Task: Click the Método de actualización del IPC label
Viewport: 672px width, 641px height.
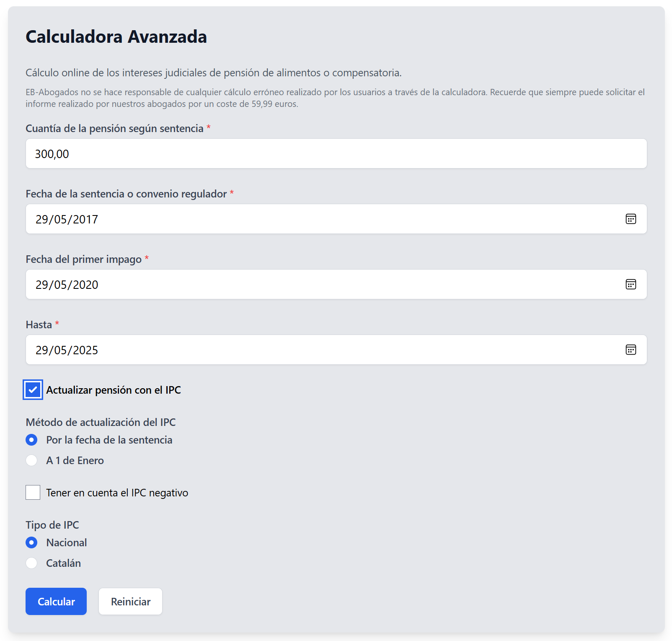Action: coord(101,422)
